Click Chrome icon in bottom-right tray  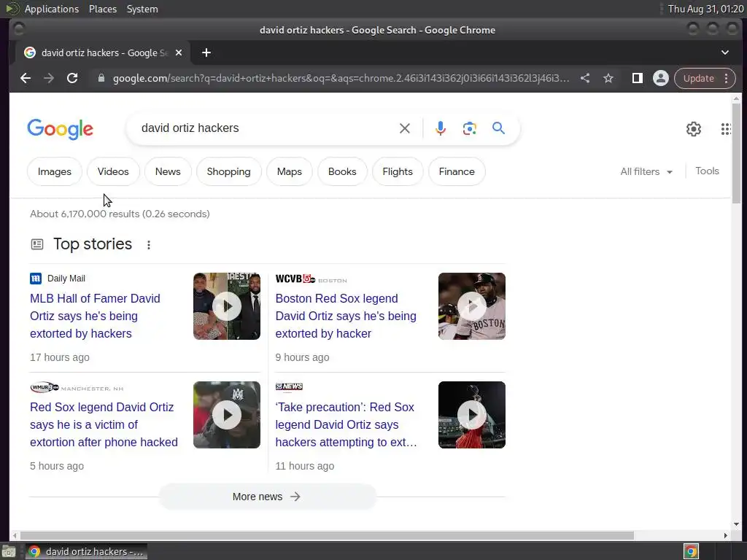(691, 551)
